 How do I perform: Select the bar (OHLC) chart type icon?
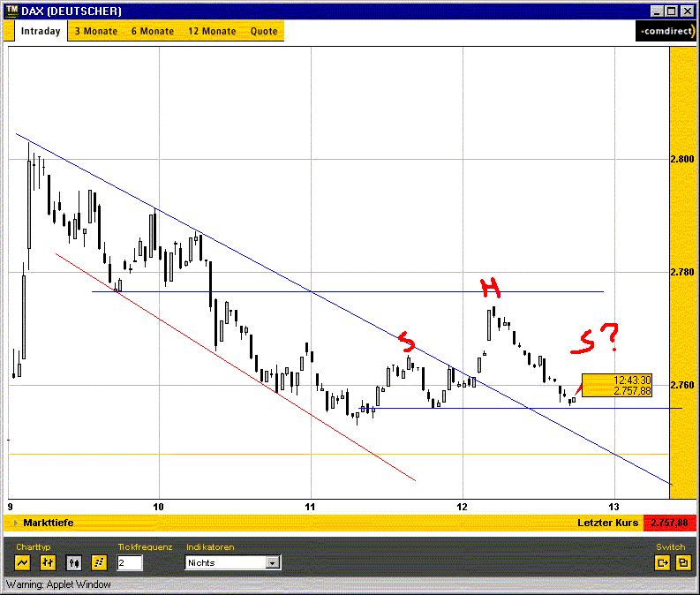48,562
